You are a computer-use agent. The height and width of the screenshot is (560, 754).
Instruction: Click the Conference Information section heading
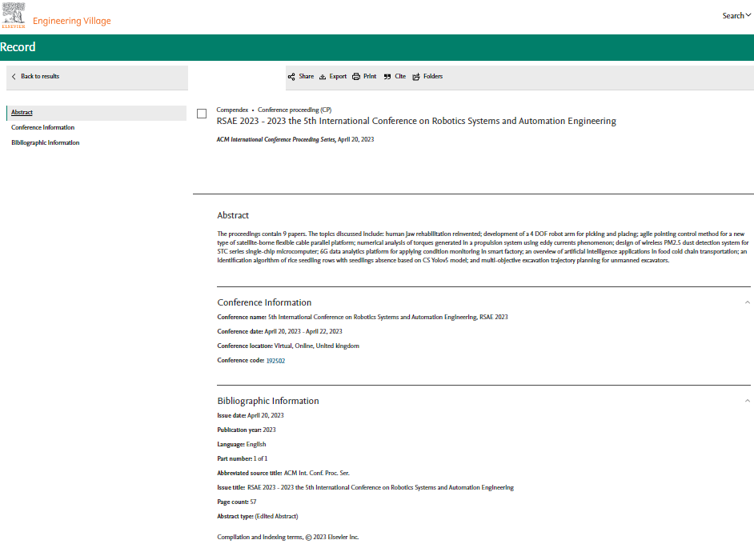coord(264,302)
